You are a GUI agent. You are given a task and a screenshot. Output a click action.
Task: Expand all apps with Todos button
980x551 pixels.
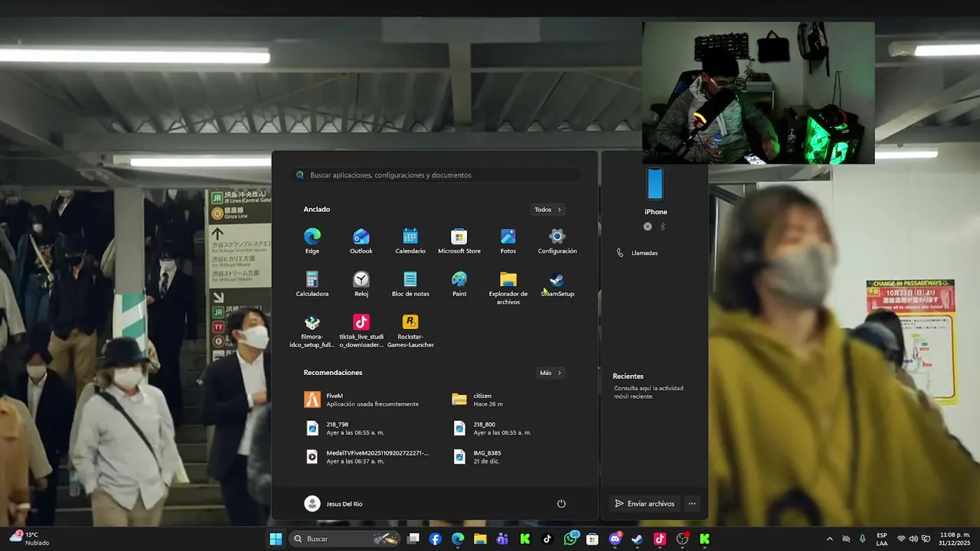[x=548, y=210]
